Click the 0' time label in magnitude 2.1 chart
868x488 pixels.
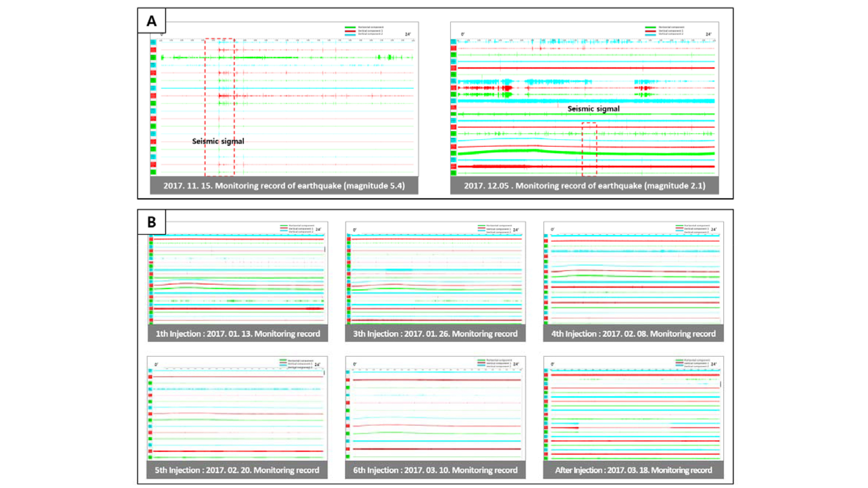pos(462,34)
